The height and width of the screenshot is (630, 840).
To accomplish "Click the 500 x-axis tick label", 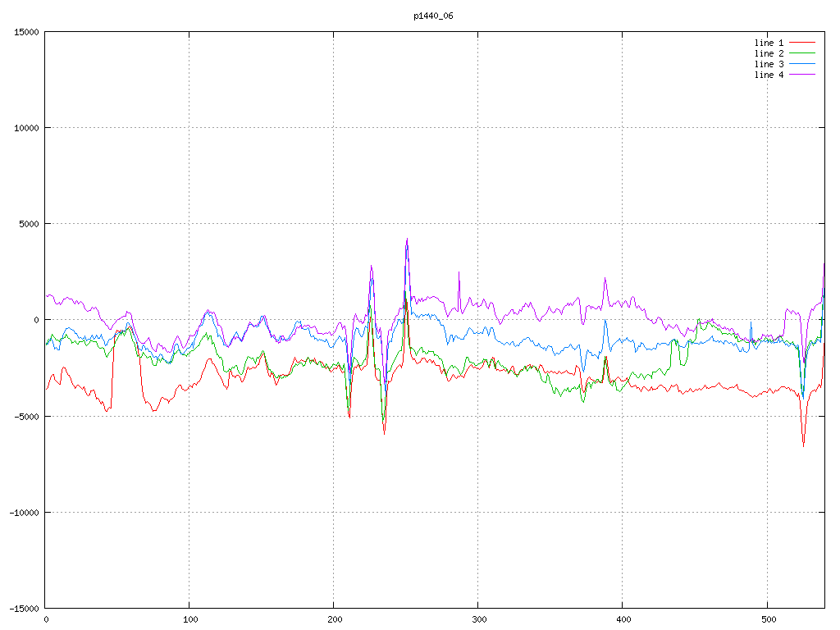I will point(767,619).
